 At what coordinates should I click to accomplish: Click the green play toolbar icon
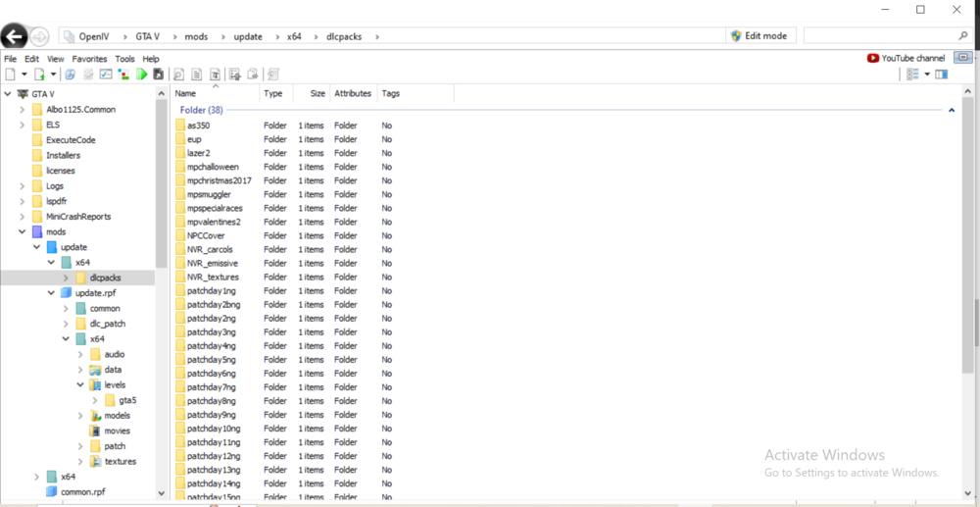(x=142, y=75)
